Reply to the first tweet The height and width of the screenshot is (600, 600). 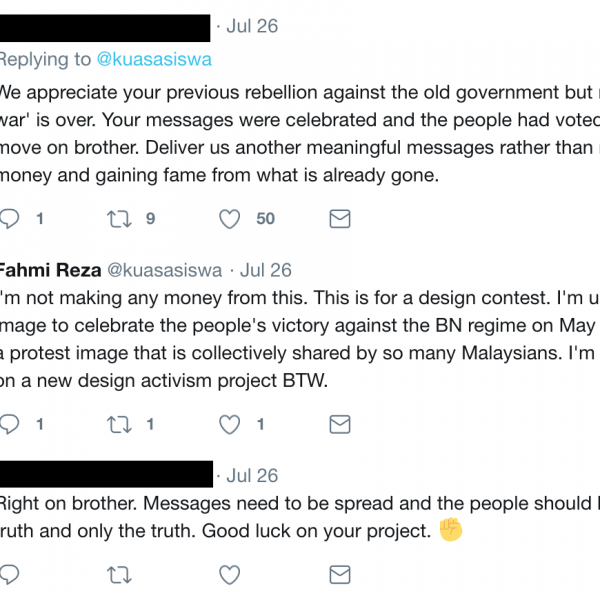click(10, 219)
